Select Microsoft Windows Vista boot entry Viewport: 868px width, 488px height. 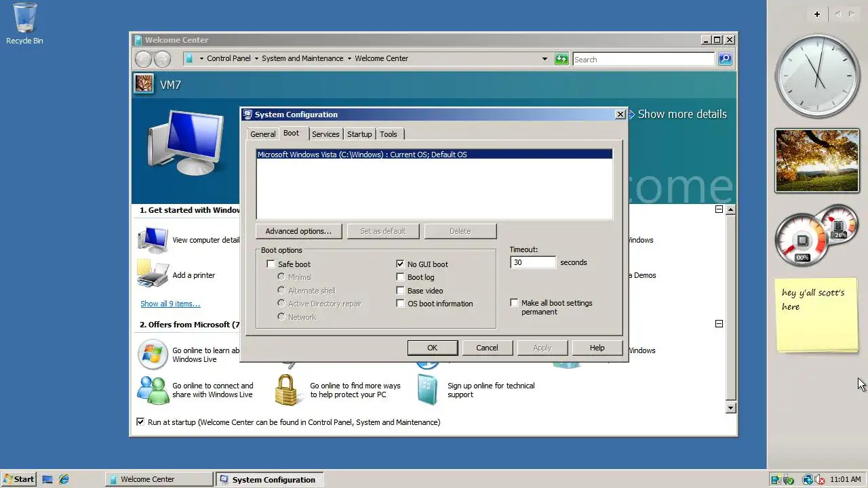coord(434,155)
